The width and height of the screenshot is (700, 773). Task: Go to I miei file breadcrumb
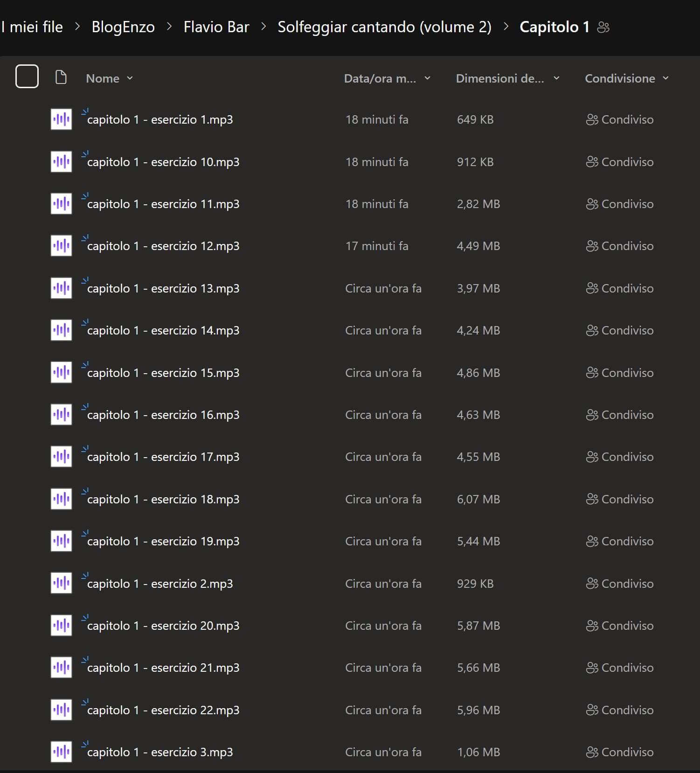(x=32, y=27)
